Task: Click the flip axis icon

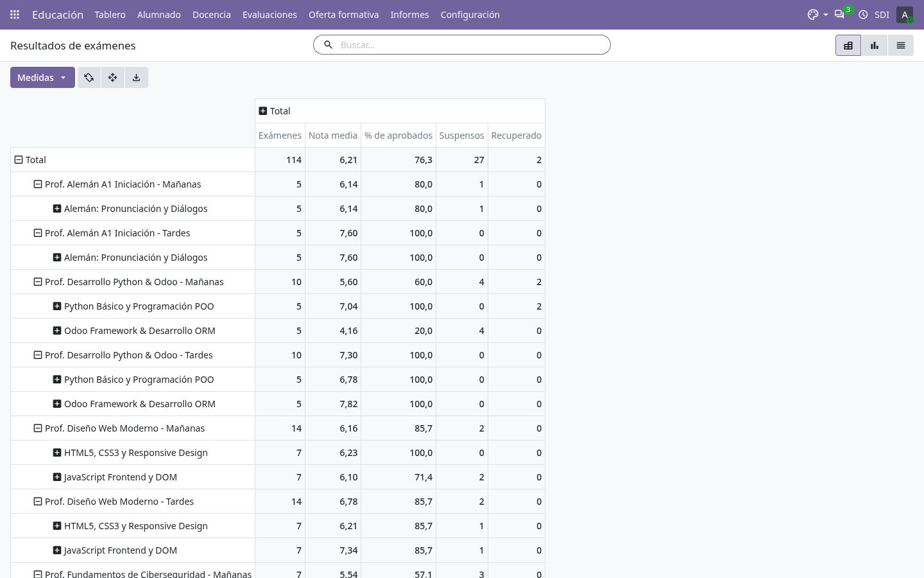Action: [x=89, y=78]
